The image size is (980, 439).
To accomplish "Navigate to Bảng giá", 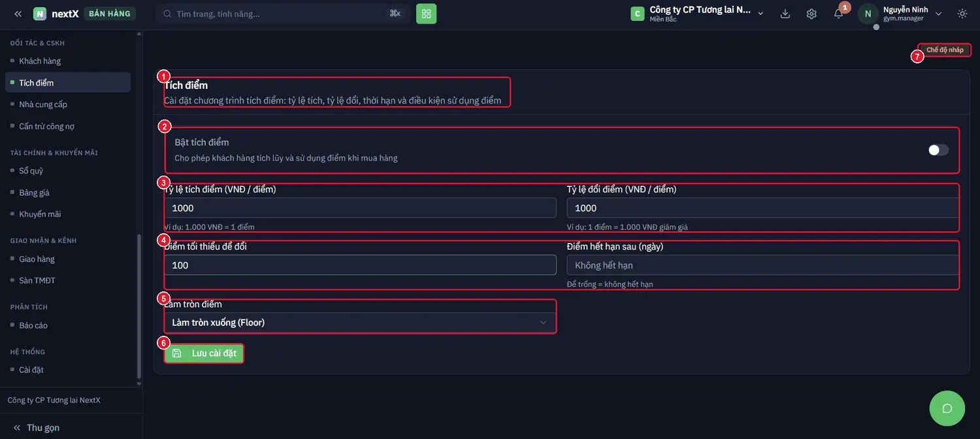I will pyautogui.click(x=68, y=193).
